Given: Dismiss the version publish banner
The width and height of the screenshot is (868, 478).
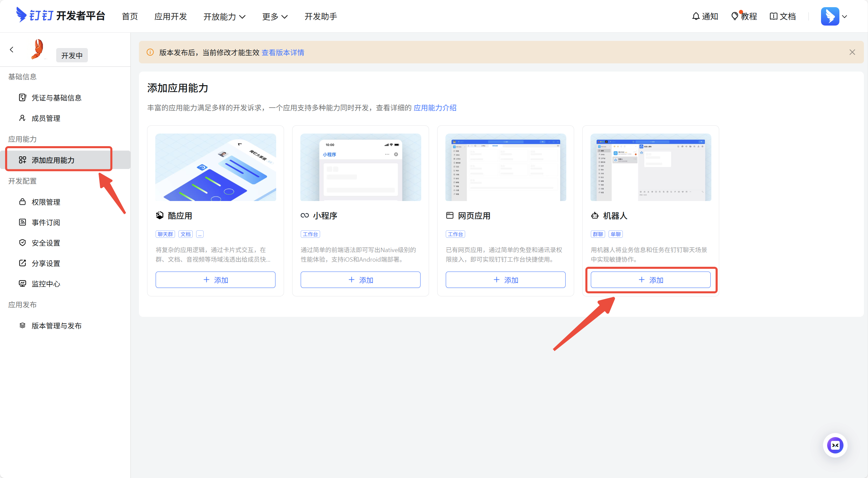Looking at the screenshot, I should 852,52.
